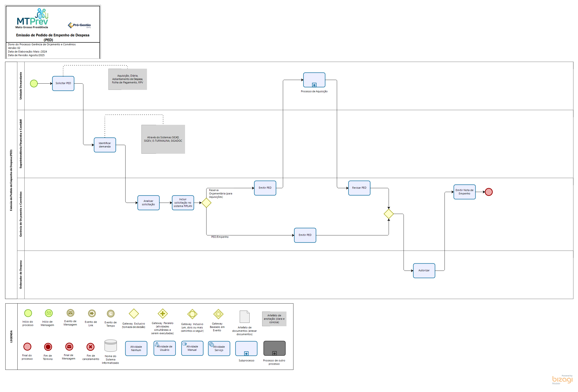Select the Emitir Nota de Empenho task

coord(464,192)
